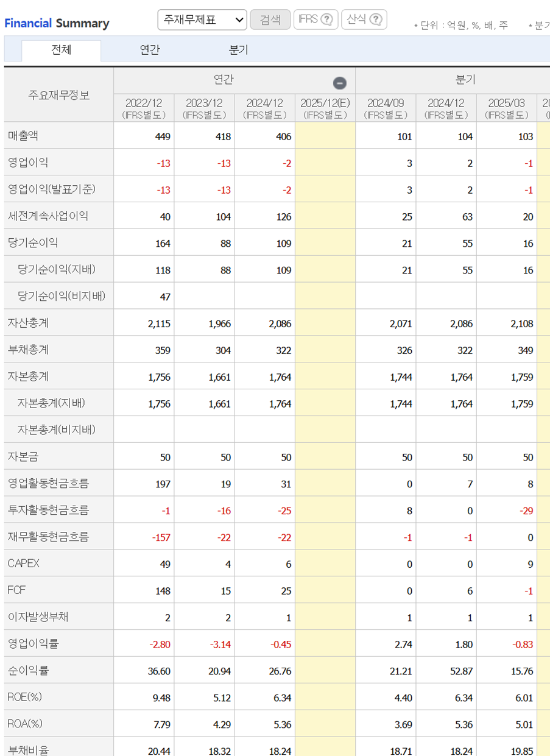This screenshot has width=550, height=756.
Task: Collapse the 연간 column group minus icon
Action: 339,82
